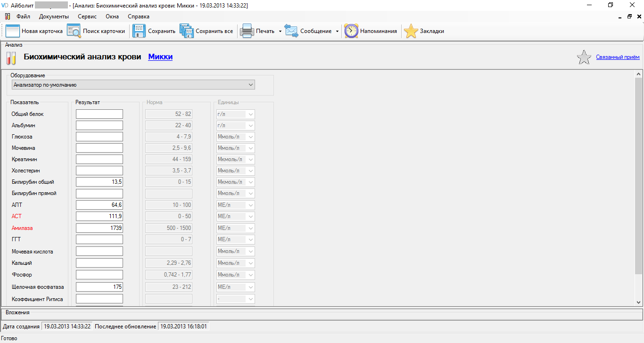Click the Печать printer icon
644x343 pixels.
[247, 31]
